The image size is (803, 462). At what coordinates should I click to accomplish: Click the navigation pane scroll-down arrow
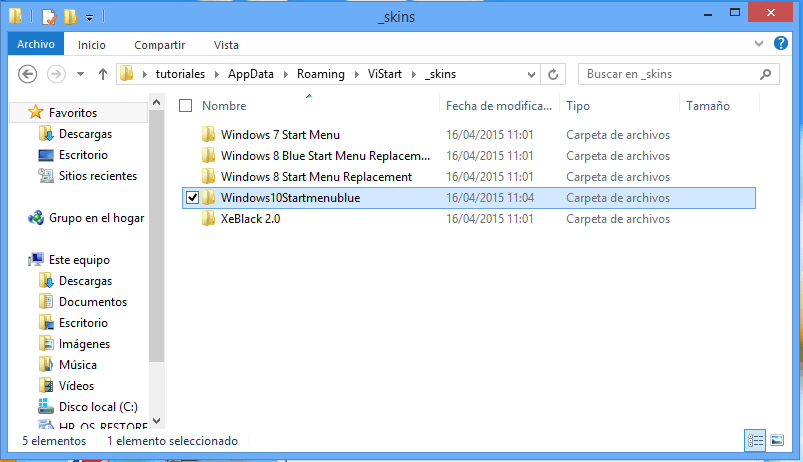(x=157, y=421)
